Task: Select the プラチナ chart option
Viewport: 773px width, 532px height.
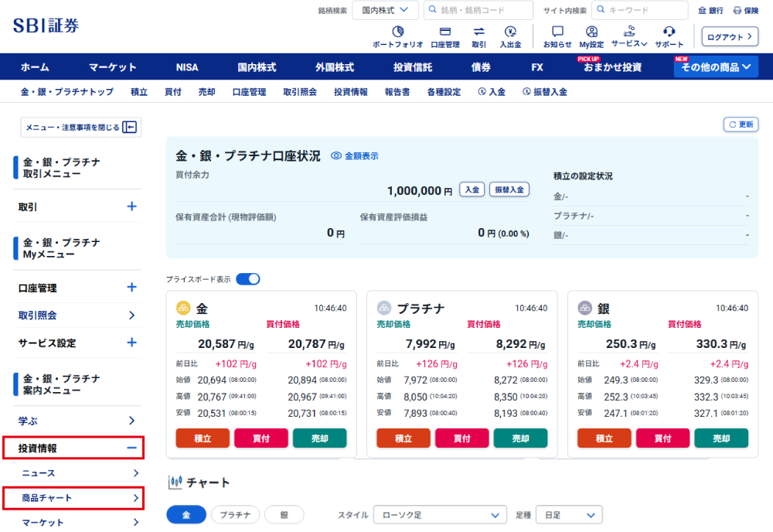Action: coord(235,515)
